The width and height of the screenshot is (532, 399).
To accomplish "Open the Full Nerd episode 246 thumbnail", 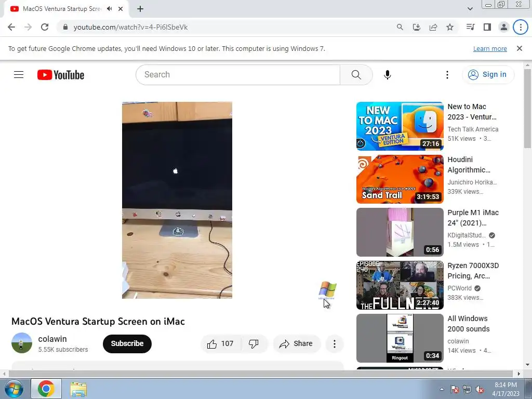I will click(x=400, y=285).
